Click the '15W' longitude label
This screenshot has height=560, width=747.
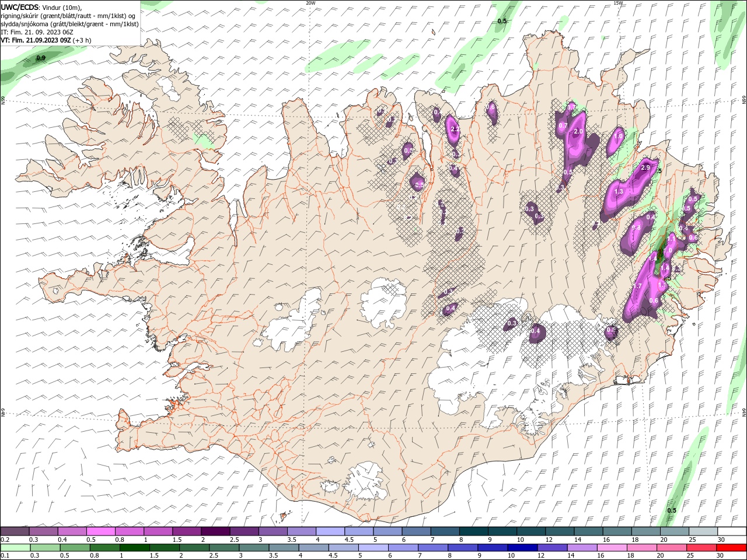pyautogui.click(x=618, y=3)
